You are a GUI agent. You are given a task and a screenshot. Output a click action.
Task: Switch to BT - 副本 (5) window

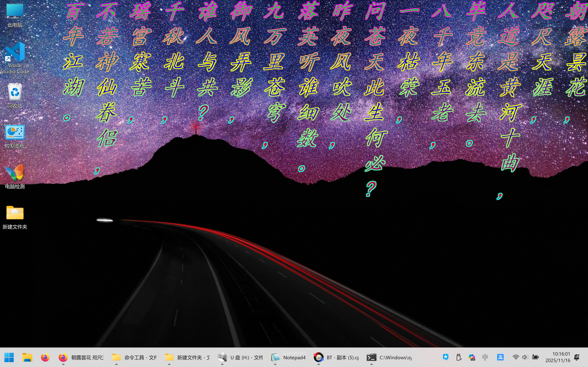coord(336,357)
